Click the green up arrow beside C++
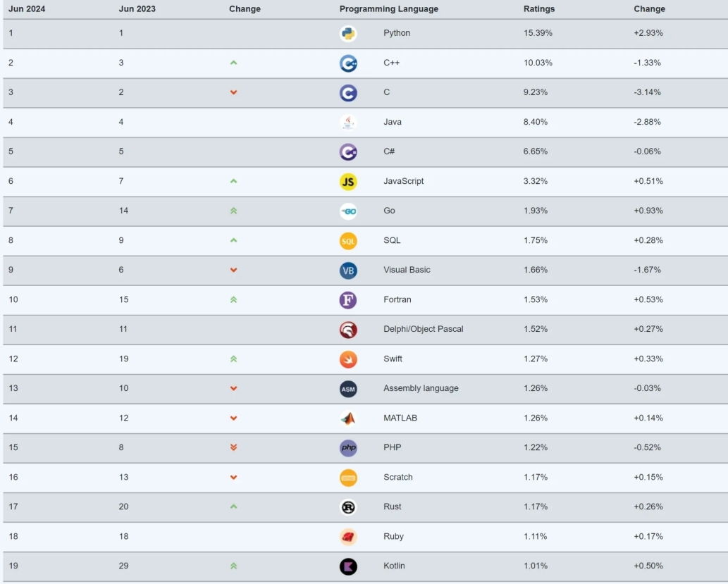 click(x=233, y=63)
